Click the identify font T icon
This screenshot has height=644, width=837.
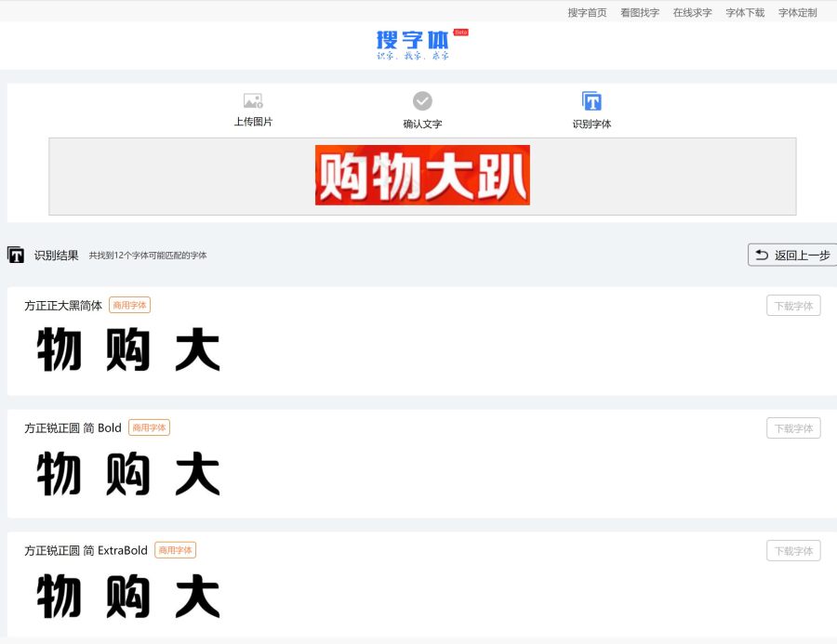click(591, 100)
